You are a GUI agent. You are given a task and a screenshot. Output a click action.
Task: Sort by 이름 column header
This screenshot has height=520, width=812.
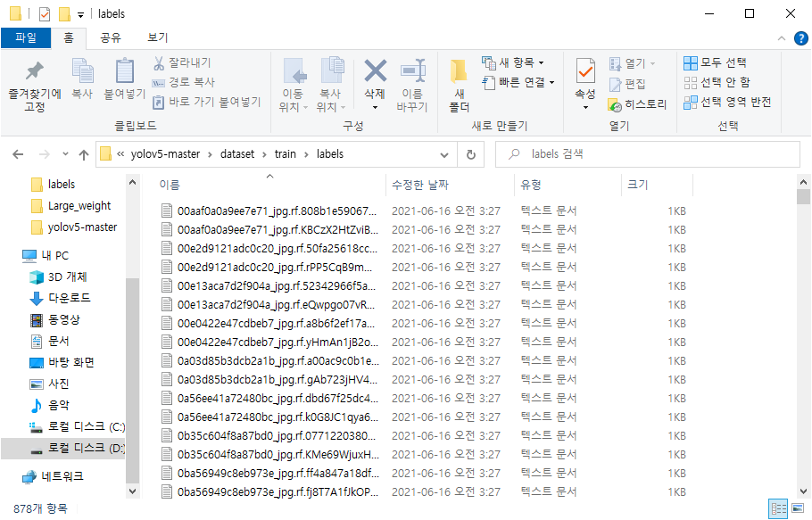269,185
